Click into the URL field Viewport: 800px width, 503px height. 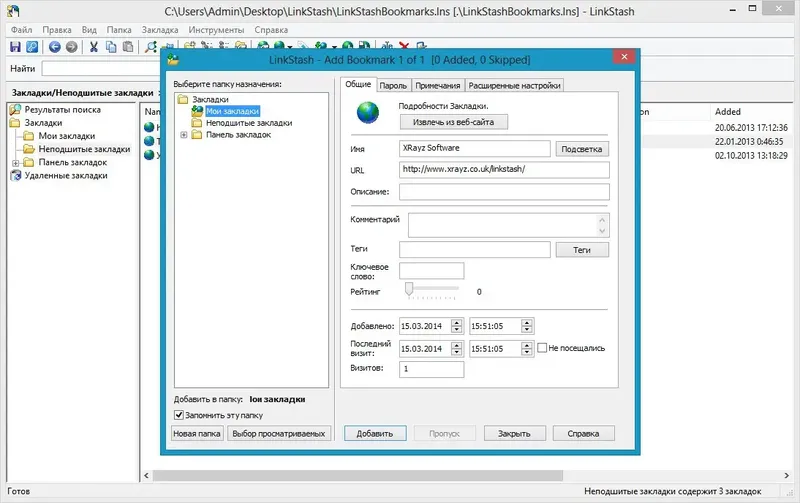click(504, 169)
